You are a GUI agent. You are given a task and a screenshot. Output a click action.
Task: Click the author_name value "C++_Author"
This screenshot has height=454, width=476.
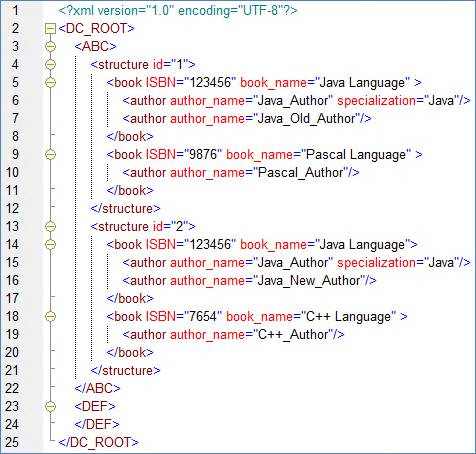click(293, 335)
